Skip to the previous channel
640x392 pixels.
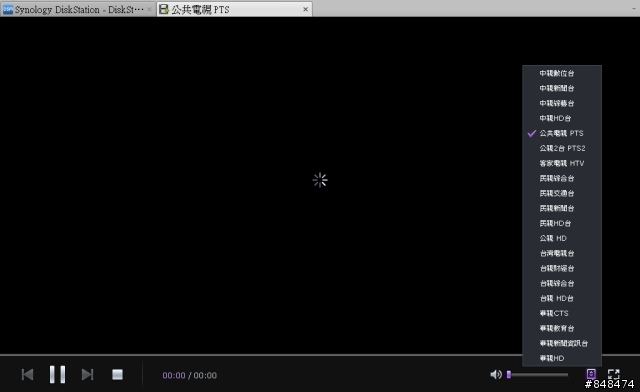(x=27, y=374)
